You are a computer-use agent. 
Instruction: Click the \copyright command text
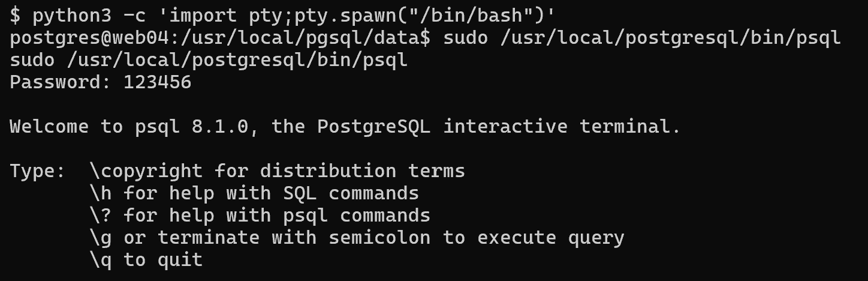click(x=146, y=171)
